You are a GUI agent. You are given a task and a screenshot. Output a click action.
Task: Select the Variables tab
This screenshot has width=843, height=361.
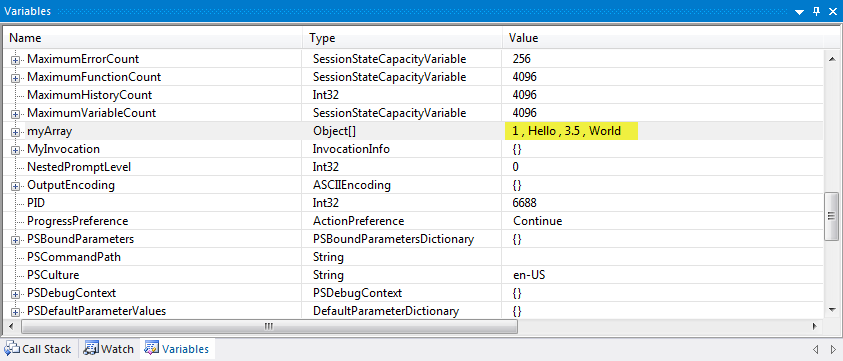pyautogui.click(x=177, y=349)
